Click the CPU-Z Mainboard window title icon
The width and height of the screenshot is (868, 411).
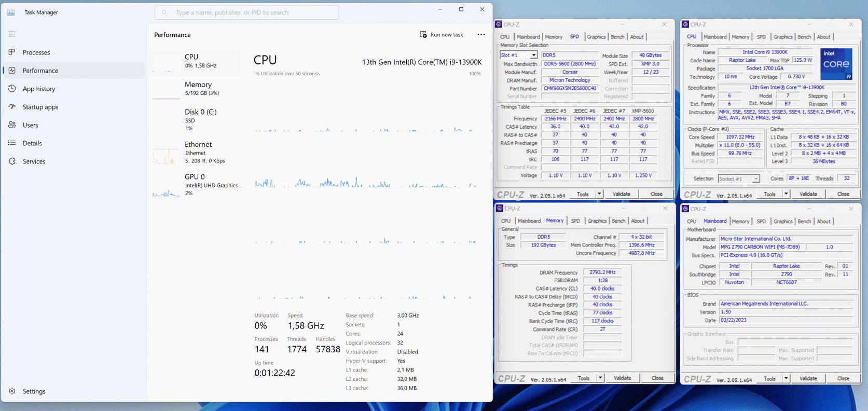click(x=685, y=209)
